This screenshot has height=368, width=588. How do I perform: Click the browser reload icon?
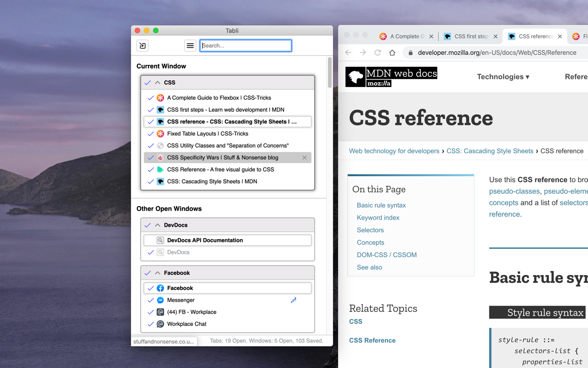pyautogui.click(x=377, y=52)
